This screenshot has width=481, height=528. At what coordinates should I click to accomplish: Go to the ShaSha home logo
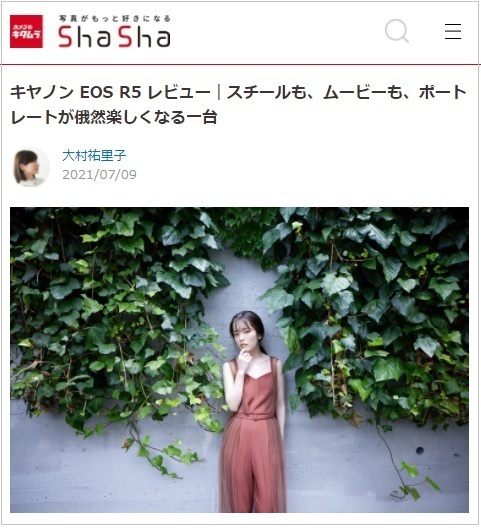pos(114,31)
